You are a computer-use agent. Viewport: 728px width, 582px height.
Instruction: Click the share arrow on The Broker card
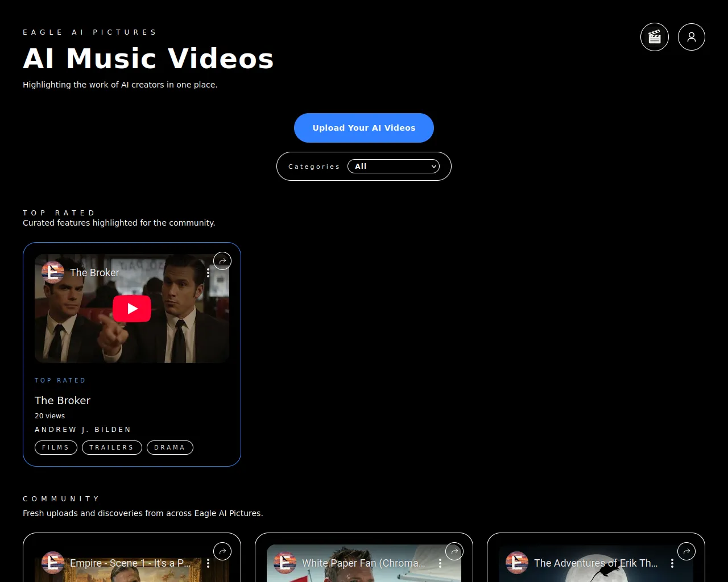tap(222, 260)
